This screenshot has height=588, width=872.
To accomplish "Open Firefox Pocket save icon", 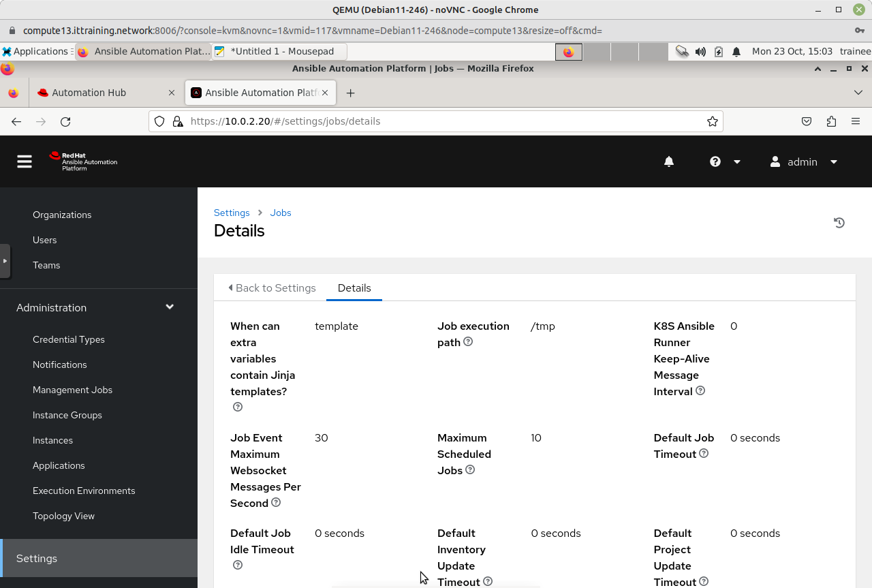I will point(807,121).
